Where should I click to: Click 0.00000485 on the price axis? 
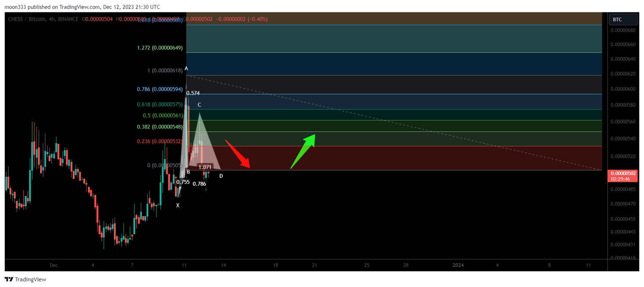point(623,190)
